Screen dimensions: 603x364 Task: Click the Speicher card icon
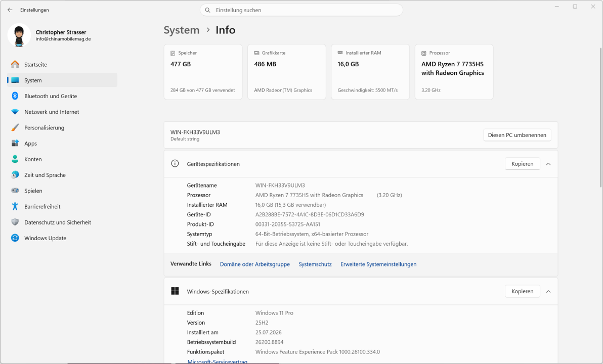click(x=173, y=53)
